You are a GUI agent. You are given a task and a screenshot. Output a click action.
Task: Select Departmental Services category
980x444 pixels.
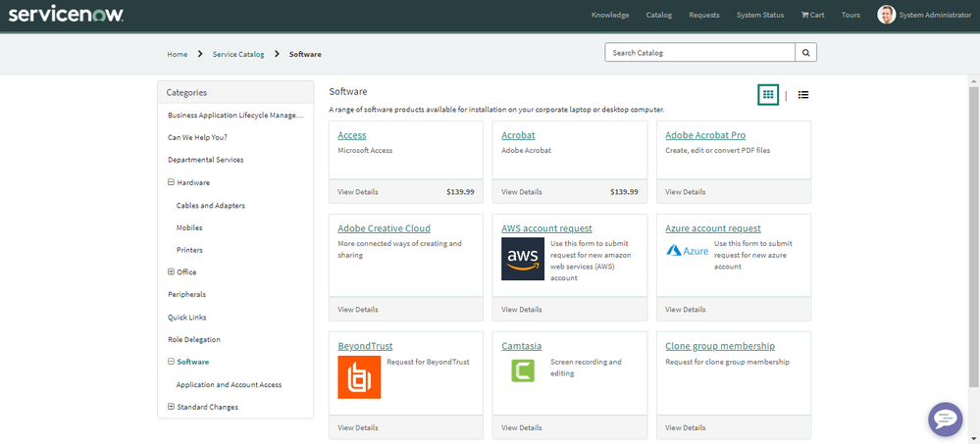pos(206,160)
